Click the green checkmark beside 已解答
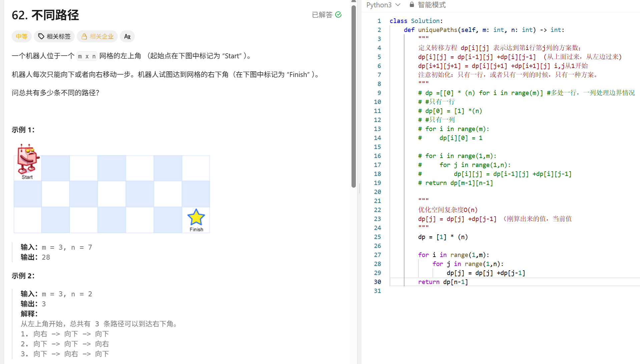Viewport: 640px width, 364px height. tap(339, 15)
